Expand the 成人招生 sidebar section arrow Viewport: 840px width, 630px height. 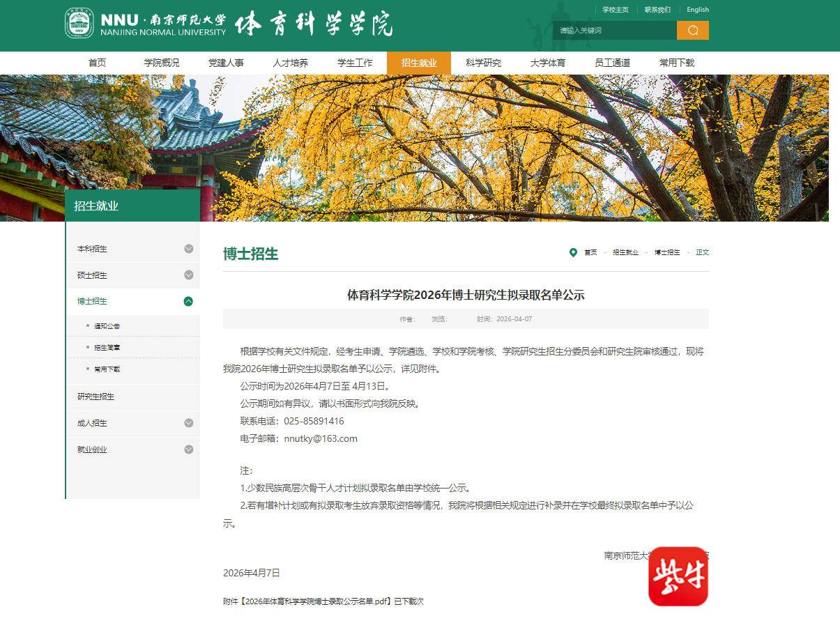[188, 423]
